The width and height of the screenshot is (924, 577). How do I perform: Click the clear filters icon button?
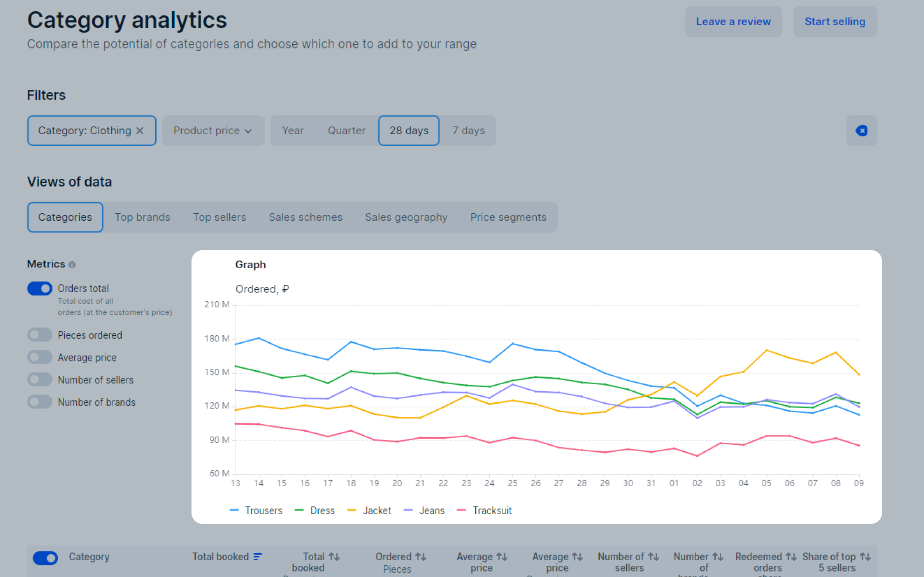tap(861, 130)
